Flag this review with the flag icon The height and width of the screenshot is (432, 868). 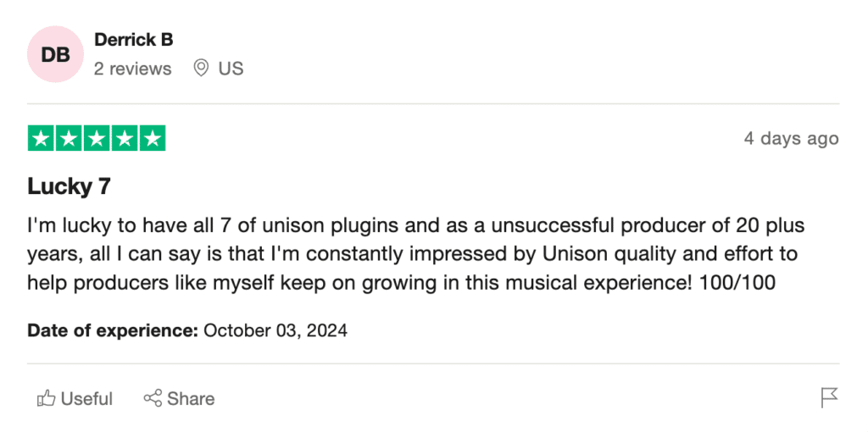pos(829,398)
